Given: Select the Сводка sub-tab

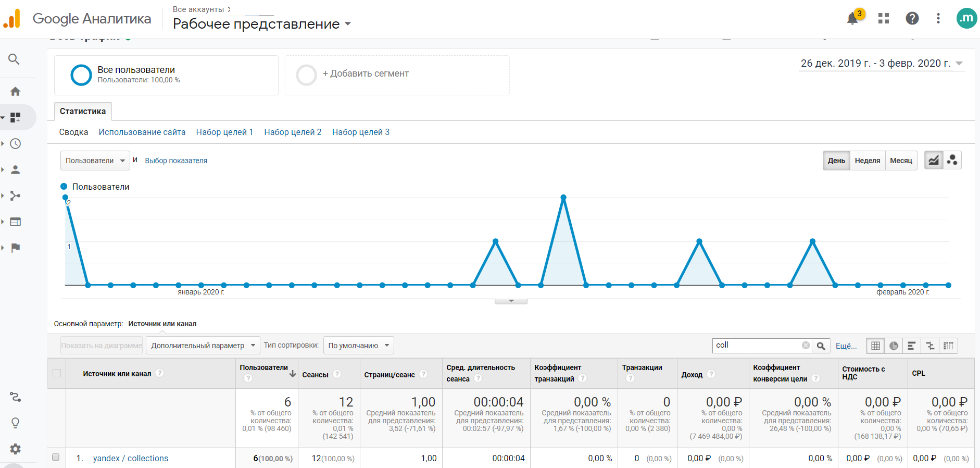Looking at the screenshot, I should tap(73, 132).
